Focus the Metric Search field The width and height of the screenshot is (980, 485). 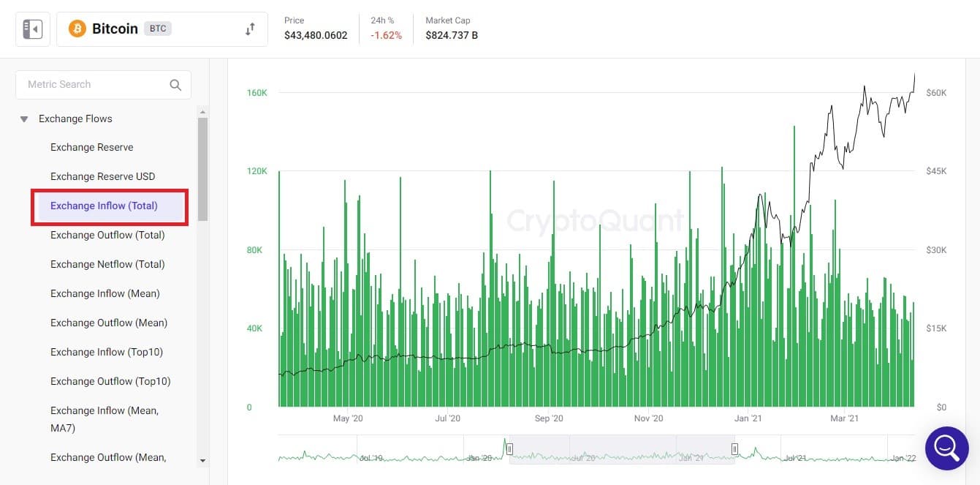pos(103,85)
